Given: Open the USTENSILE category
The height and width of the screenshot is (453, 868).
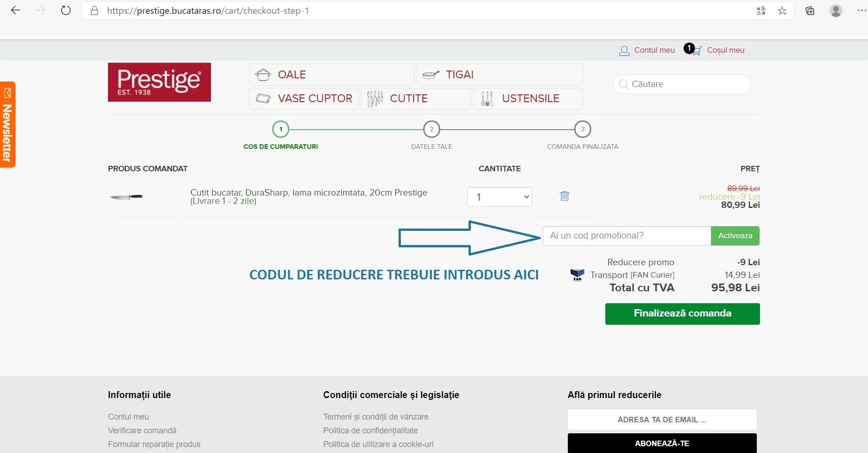Looking at the screenshot, I should [528, 98].
